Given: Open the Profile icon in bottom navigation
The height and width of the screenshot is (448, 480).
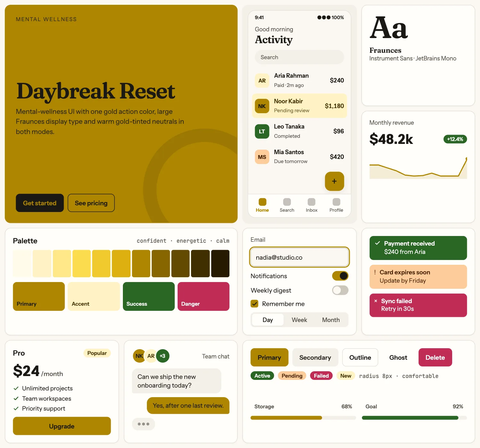Looking at the screenshot, I should [336, 202].
